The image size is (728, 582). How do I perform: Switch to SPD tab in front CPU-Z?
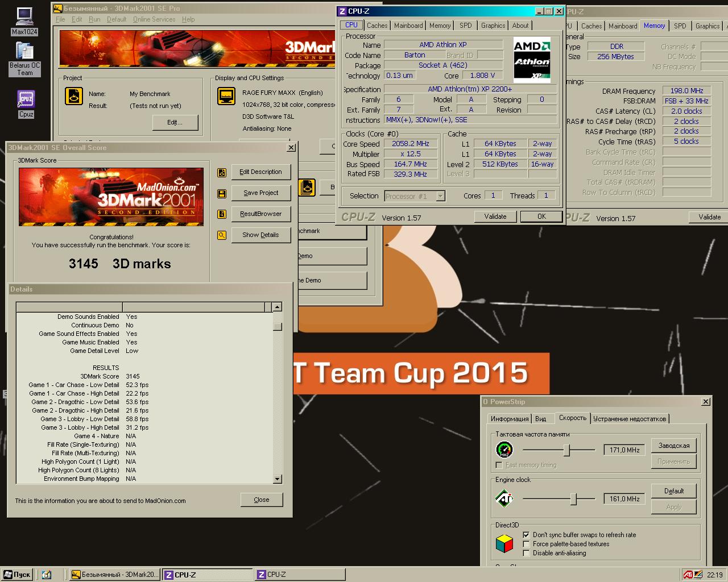coord(465,26)
